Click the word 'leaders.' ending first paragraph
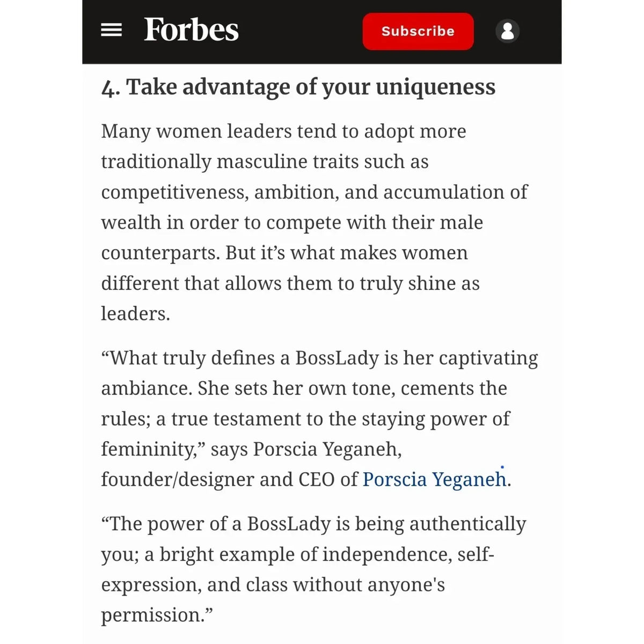This screenshot has height=644, width=644. click(135, 313)
